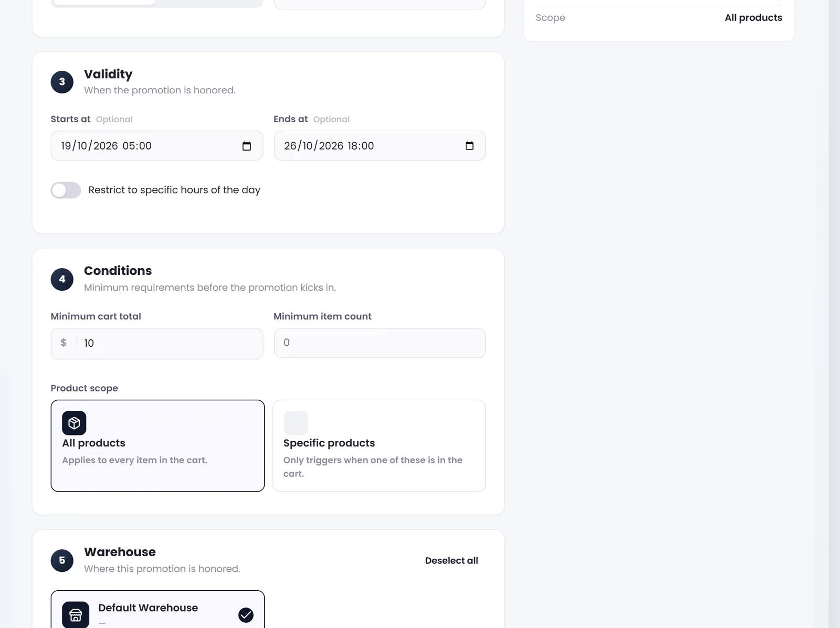Image resolution: width=840 pixels, height=628 pixels.
Task: Click 'Minimum requirements before the promotion kicks in.'
Action: pyautogui.click(x=210, y=288)
